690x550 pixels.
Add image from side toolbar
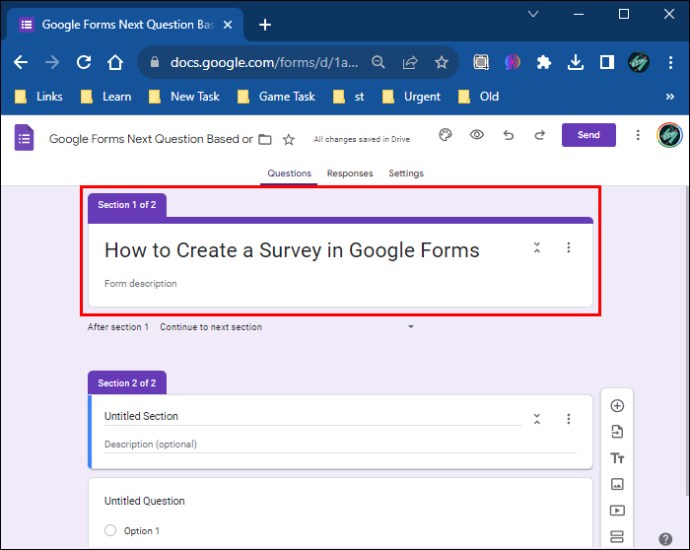[x=617, y=484]
